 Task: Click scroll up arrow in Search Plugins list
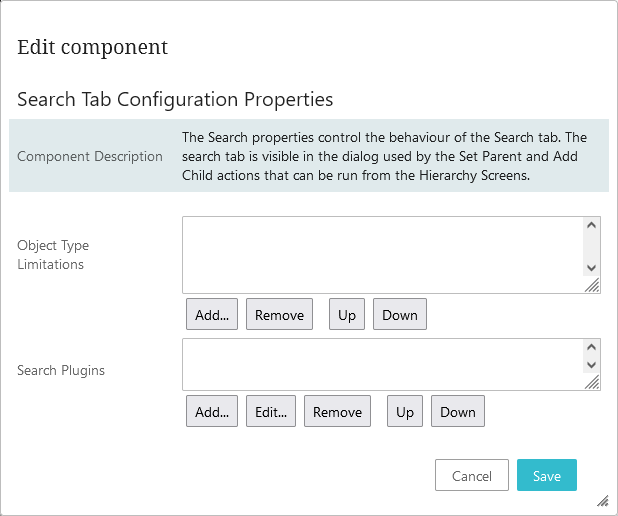tap(591, 347)
